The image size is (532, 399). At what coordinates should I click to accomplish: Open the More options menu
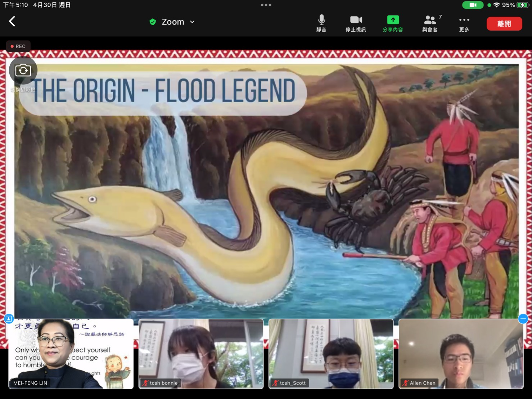pos(464,23)
